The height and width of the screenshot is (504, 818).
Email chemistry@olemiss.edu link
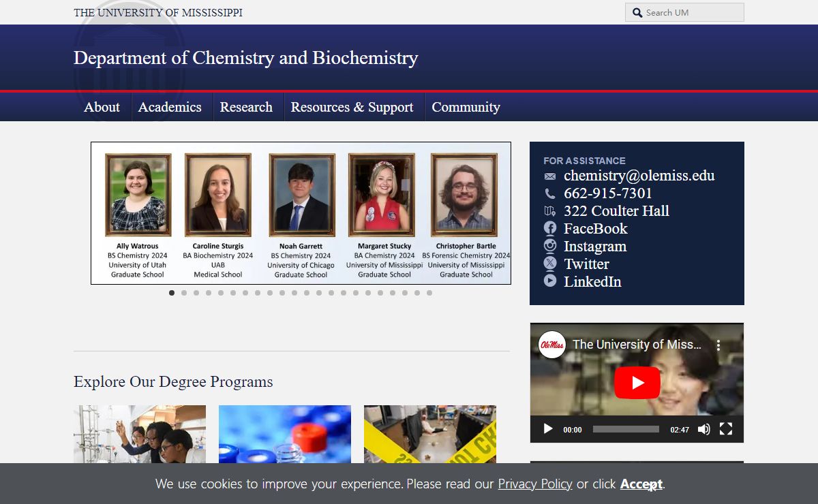639,175
